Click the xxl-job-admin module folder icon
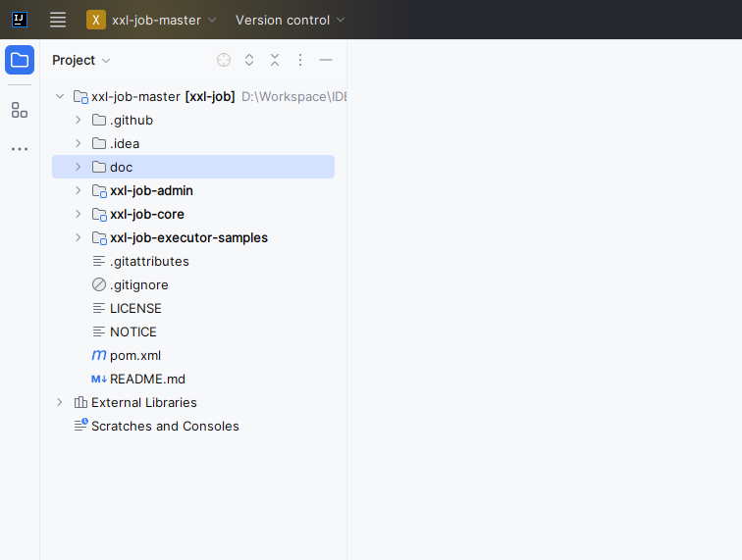 click(x=99, y=191)
